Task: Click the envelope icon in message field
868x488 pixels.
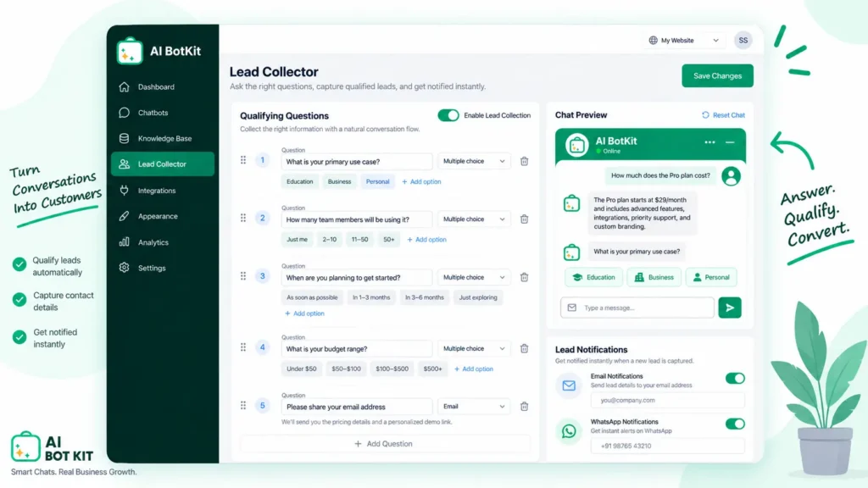Action: point(572,308)
